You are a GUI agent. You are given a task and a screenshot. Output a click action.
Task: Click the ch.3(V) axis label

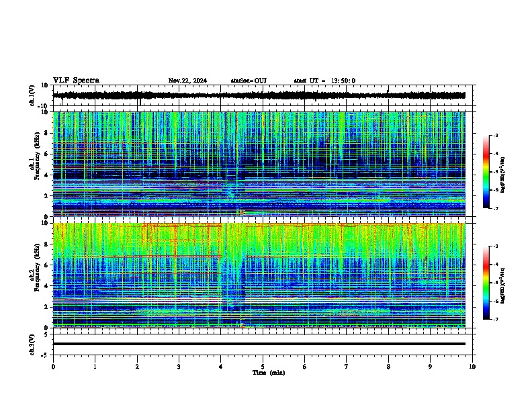point(32,345)
